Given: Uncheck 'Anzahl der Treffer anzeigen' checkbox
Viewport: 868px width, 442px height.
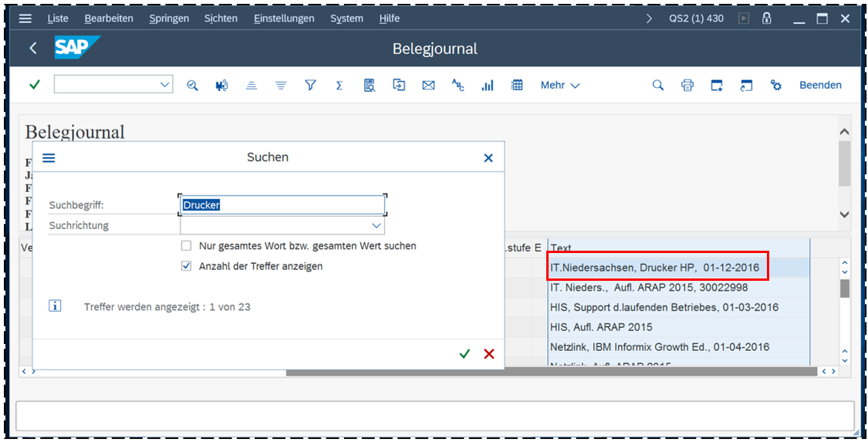Looking at the screenshot, I should pos(186,266).
